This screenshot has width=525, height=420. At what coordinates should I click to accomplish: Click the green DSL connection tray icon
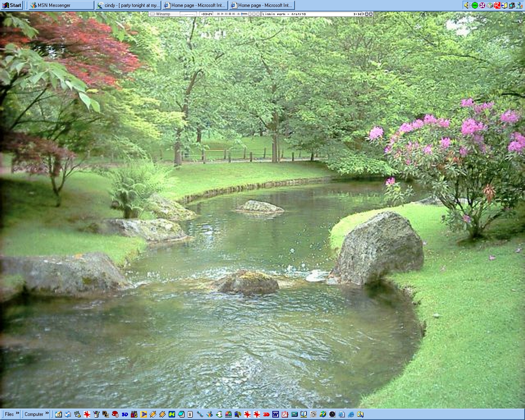[x=475, y=5]
